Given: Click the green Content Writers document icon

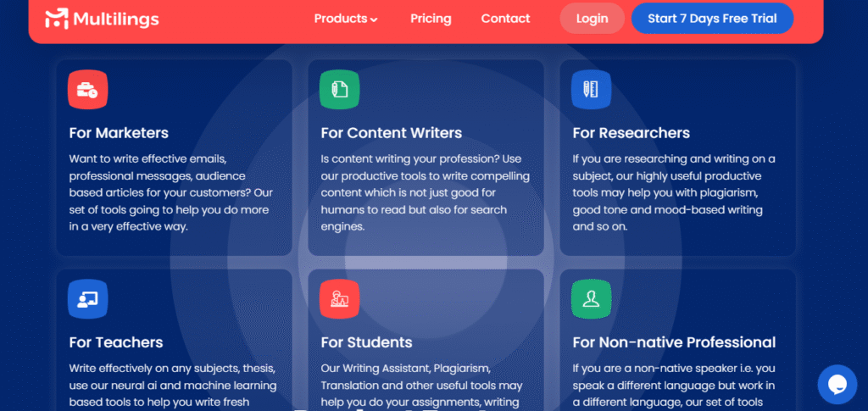Looking at the screenshot, I should coord(339,89).
